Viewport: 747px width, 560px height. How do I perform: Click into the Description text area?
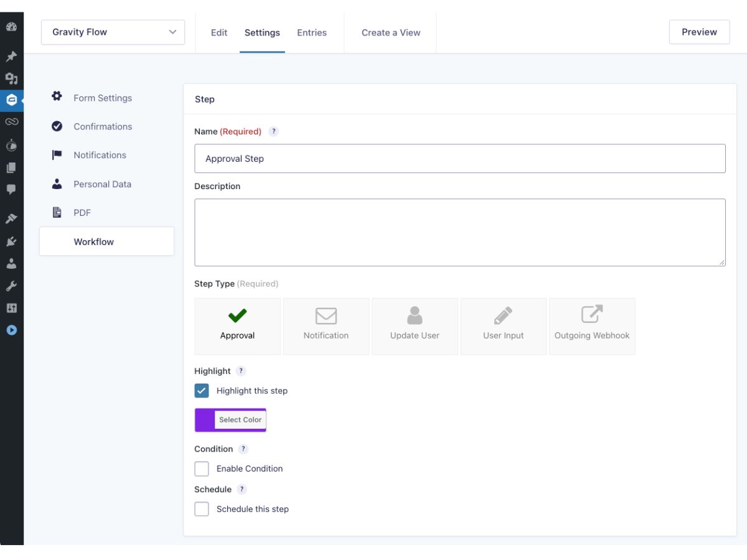pyautogui.click(x=460, y=233)
